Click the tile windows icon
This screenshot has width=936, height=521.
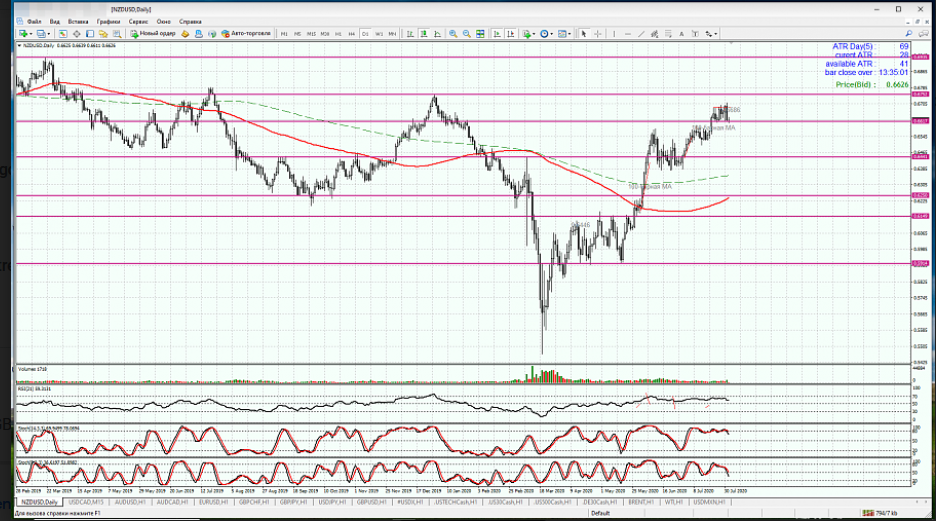click(481, 34)
